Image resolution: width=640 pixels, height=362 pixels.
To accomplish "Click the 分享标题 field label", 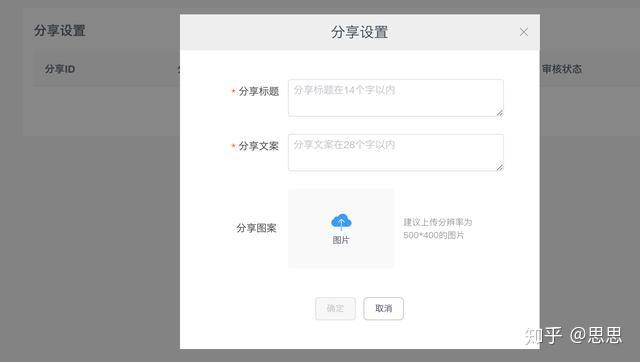I will (x=258, y=91).
